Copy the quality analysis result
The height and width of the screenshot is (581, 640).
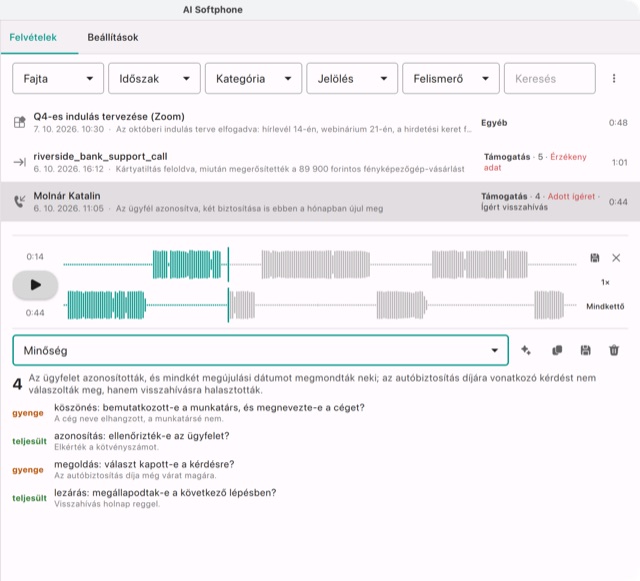557,350
